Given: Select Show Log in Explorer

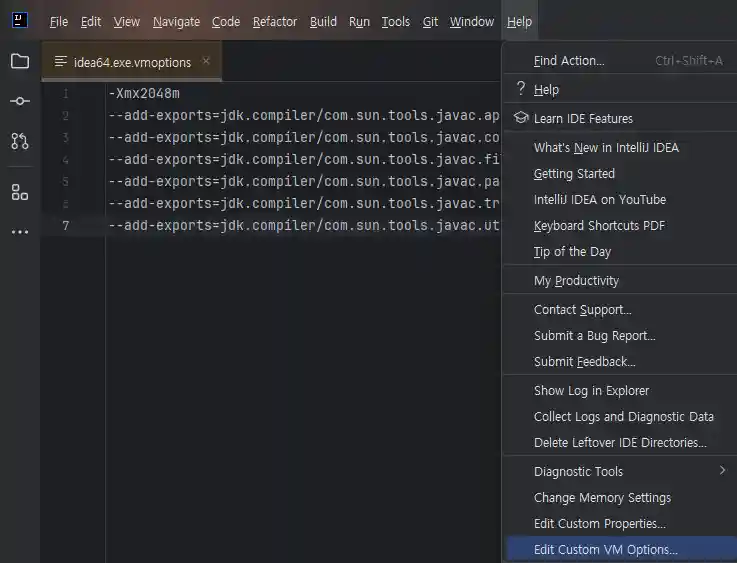Looking at the screenshot, I should [x=620, y=391].
